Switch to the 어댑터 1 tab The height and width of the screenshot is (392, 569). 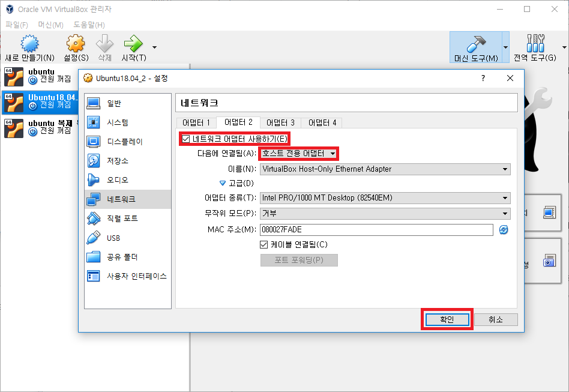click(x=196, y=122)
